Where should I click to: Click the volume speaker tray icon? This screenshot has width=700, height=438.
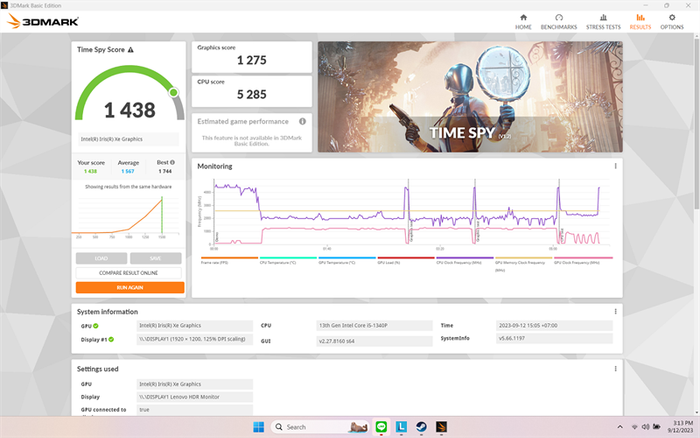(645, 427)
